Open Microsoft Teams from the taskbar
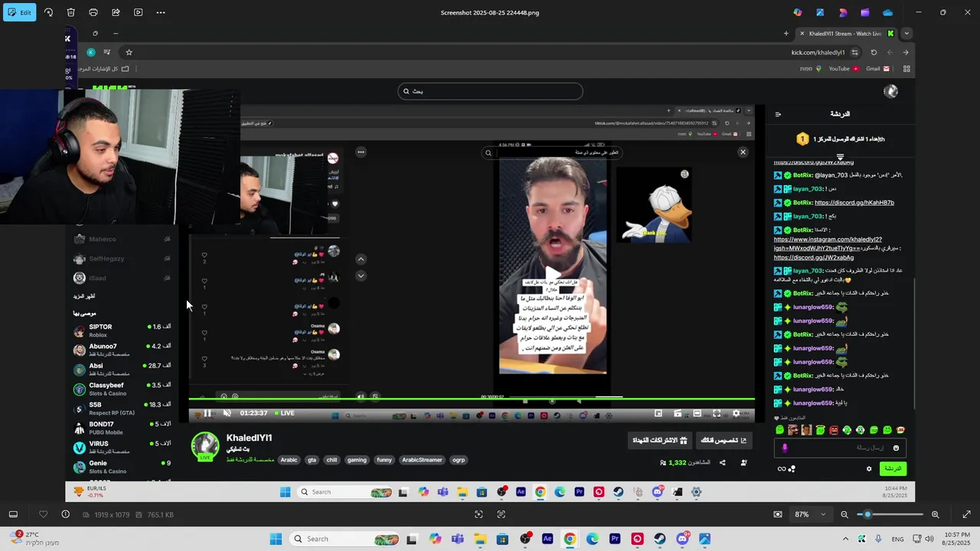 (457, 539)
